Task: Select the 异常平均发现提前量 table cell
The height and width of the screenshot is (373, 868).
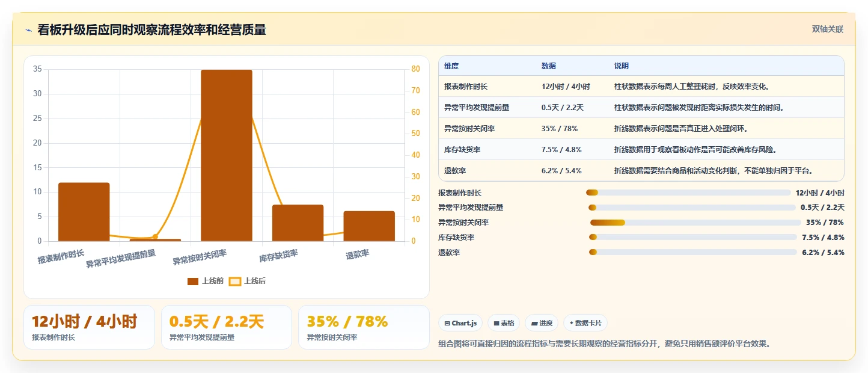Action: [x=477, y=108]
